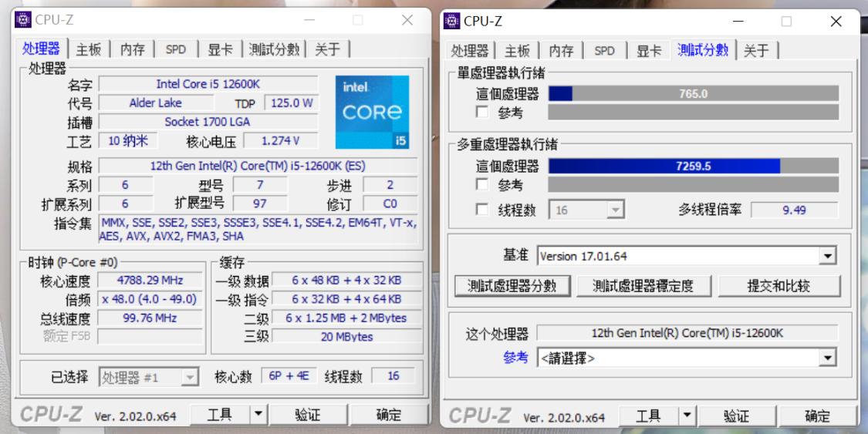The height and width of the screenshot is (434, 868).
Task: Click the 核心数 field 6P + 4E
Action: (x=289, y=376)
